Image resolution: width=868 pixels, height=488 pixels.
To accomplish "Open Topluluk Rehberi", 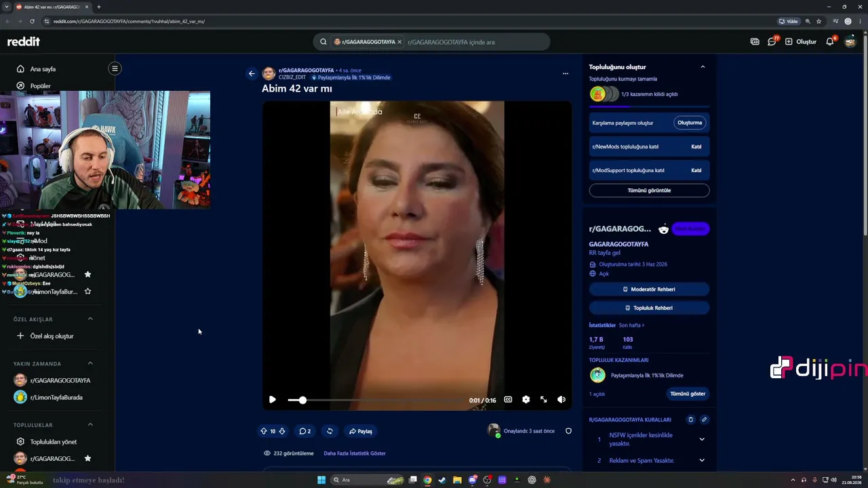I will [649, 308].
